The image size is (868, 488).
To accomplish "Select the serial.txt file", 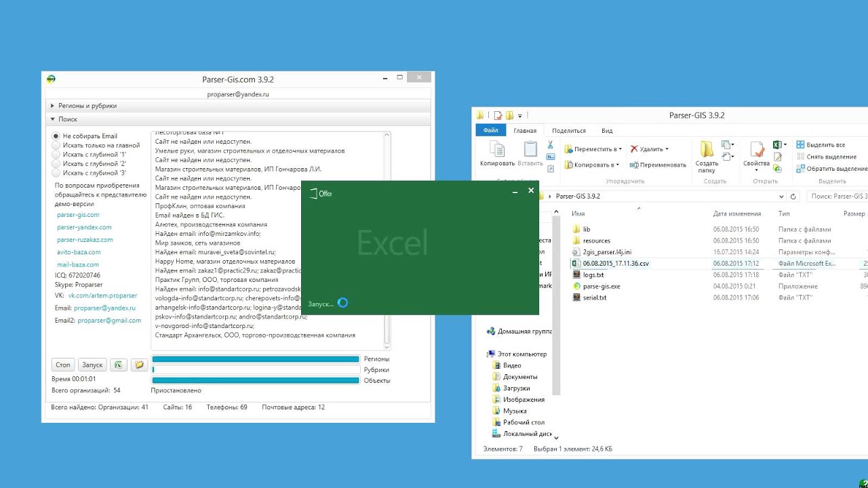I will pyautogui.click(x=595, y=298).
